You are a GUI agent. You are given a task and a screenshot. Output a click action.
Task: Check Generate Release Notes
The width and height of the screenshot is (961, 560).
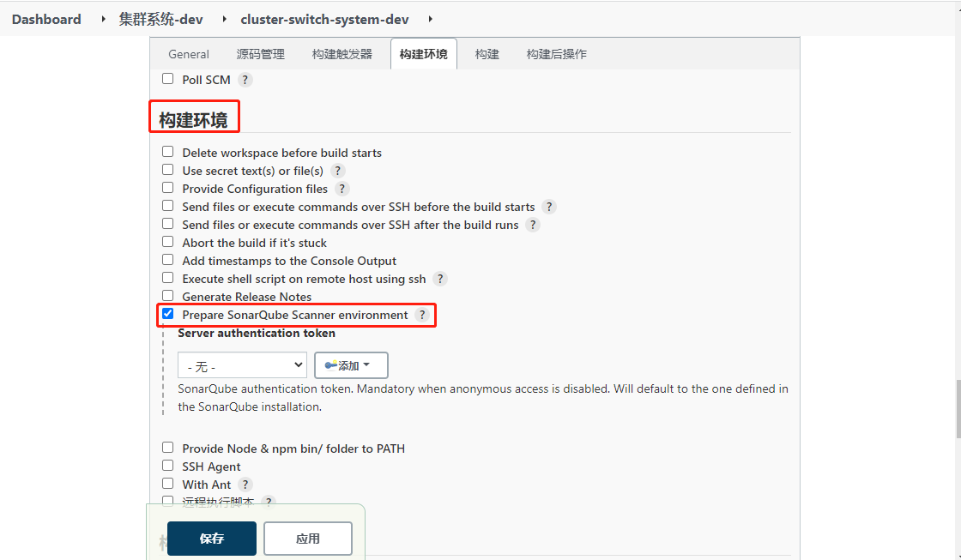click(167, 296)
